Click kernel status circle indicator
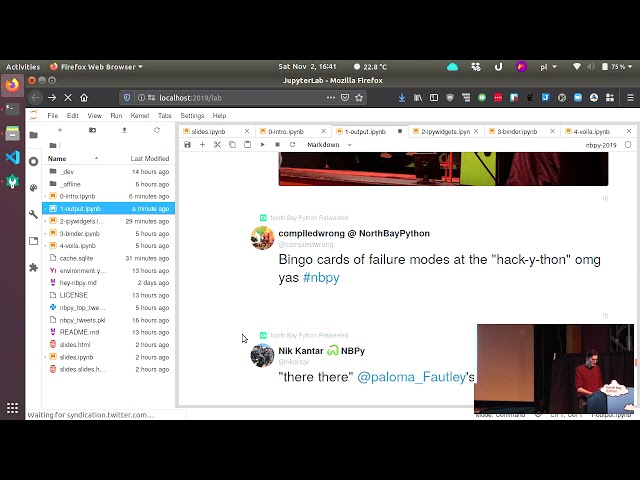This screenshot has width=640, height=480. [628, 144]
